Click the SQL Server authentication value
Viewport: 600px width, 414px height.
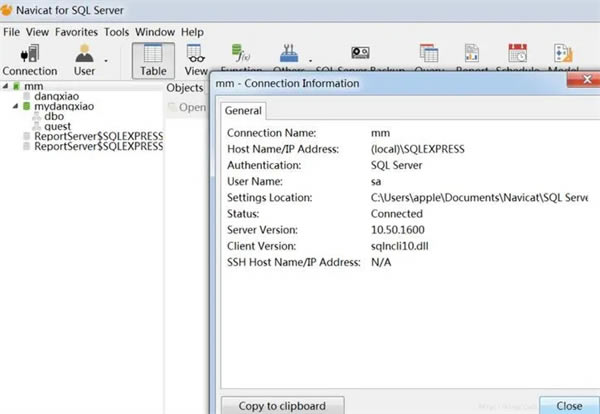[396, 165]
